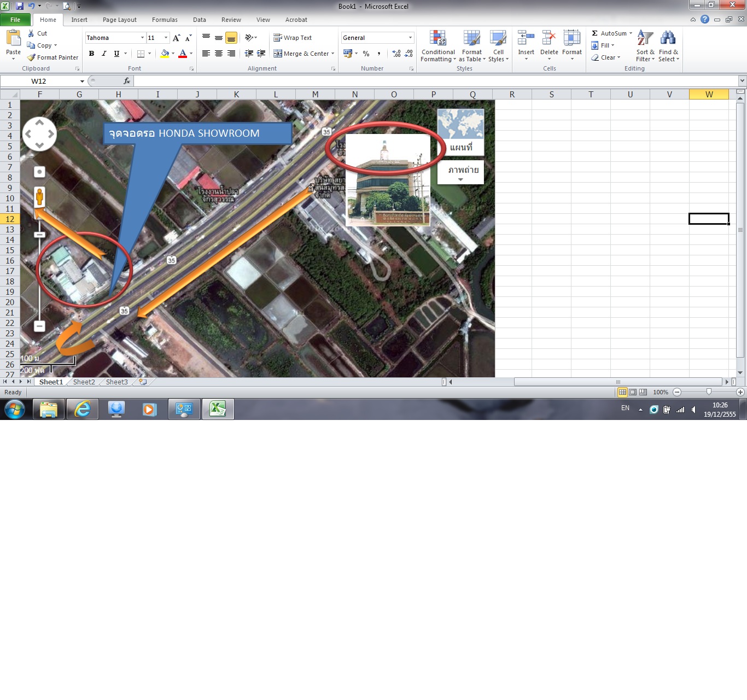Viewport: 747px width, 700px height.
Task: Toggle Bold formatting
Action: coord(91,54)
